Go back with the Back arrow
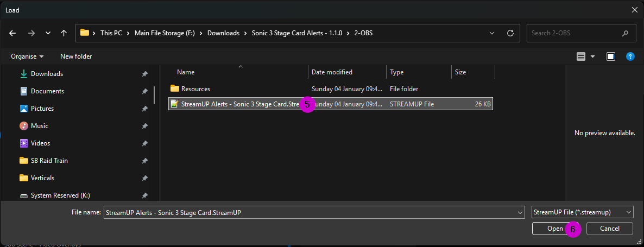Image resolution: width=644 pixels, height=247 pixels. tap(12, 33)
